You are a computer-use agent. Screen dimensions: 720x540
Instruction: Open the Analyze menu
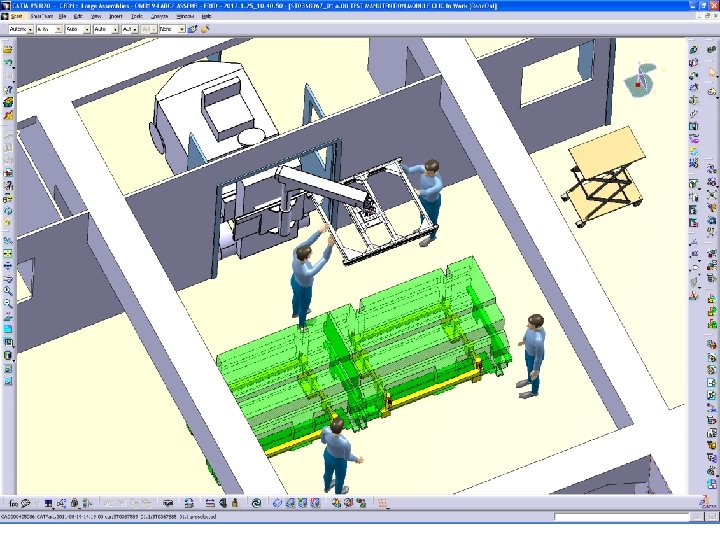(159, 16)
